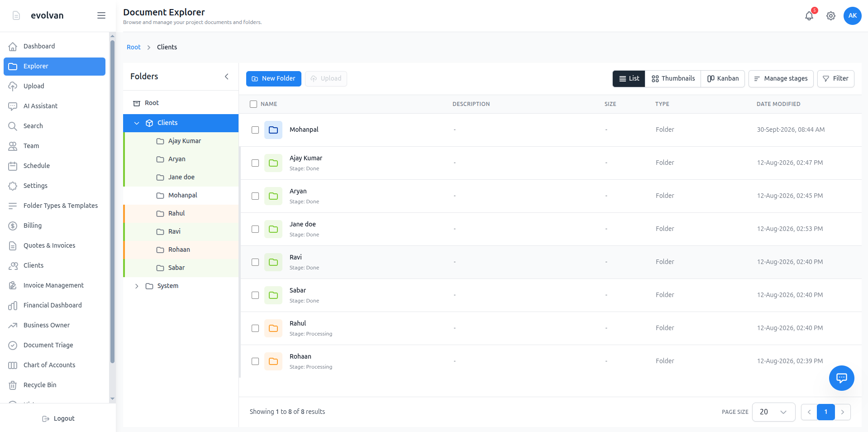This screenshot has width=868, height=432.
Task: Click the Rahul orange folder icon in the list
Action: [x=273, y=328]
